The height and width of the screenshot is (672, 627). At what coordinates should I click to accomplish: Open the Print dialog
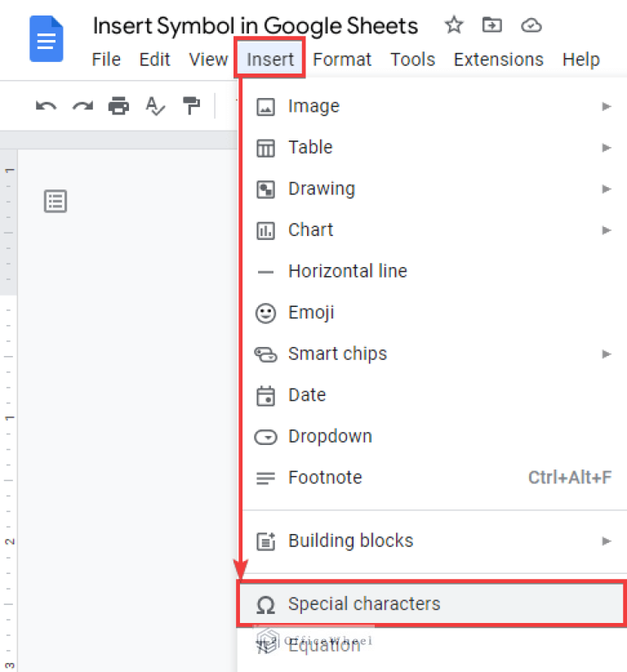tap(118, 106)
